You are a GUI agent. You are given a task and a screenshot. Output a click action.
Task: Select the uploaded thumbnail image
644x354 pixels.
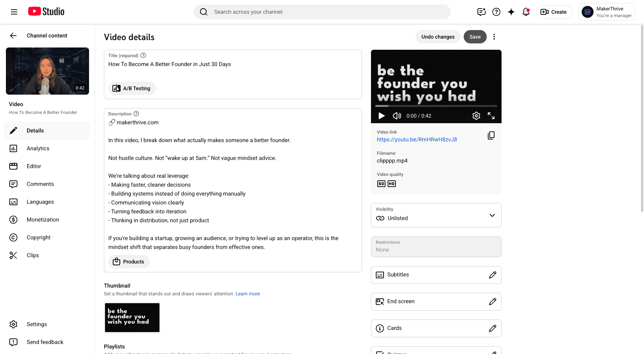point(132,318)
